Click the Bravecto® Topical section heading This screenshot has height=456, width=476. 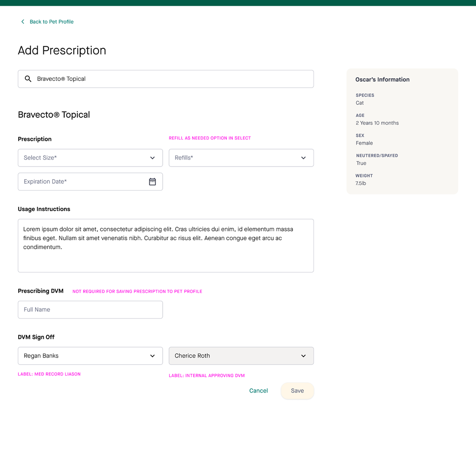(54, 114)
